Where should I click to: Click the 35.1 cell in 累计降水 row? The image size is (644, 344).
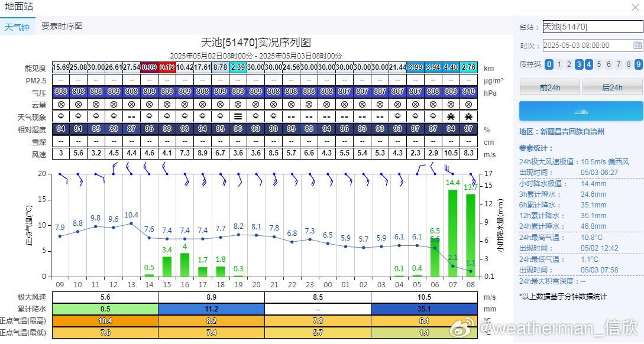pos(424,309)
